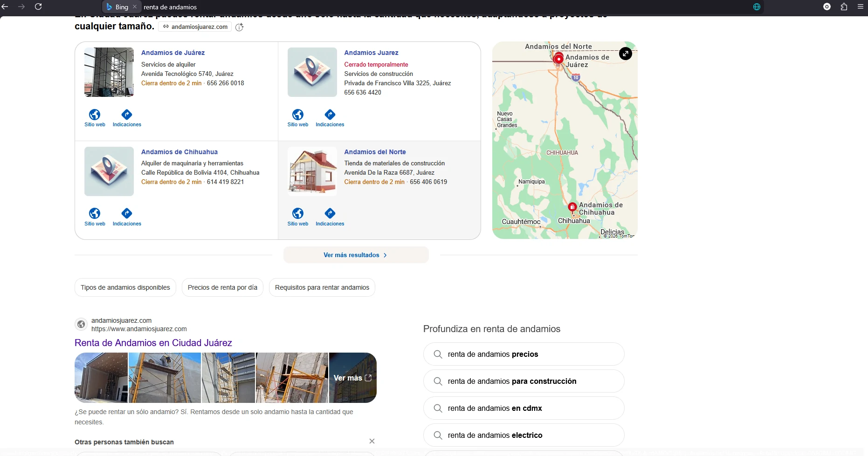Click the Andamios de Juárez scaffolding photo

pos(109,72)
